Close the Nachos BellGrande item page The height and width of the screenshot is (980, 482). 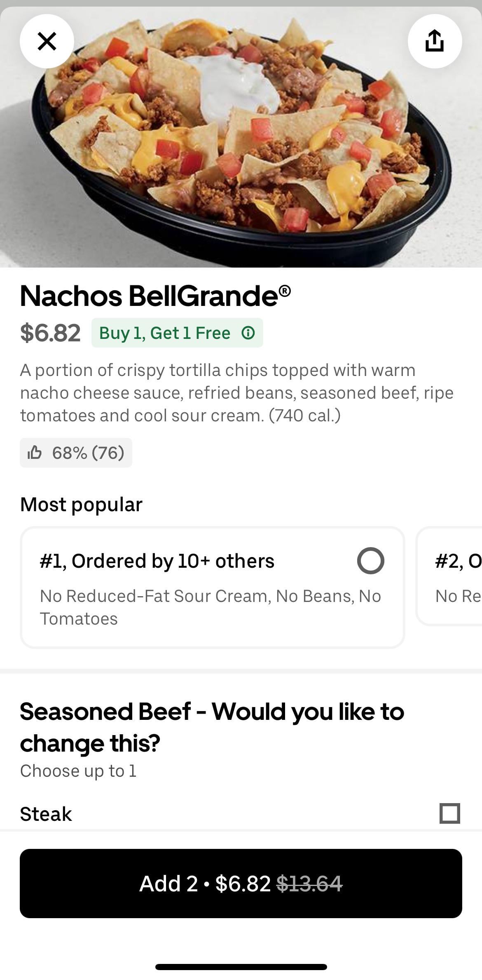click(47, 41)
